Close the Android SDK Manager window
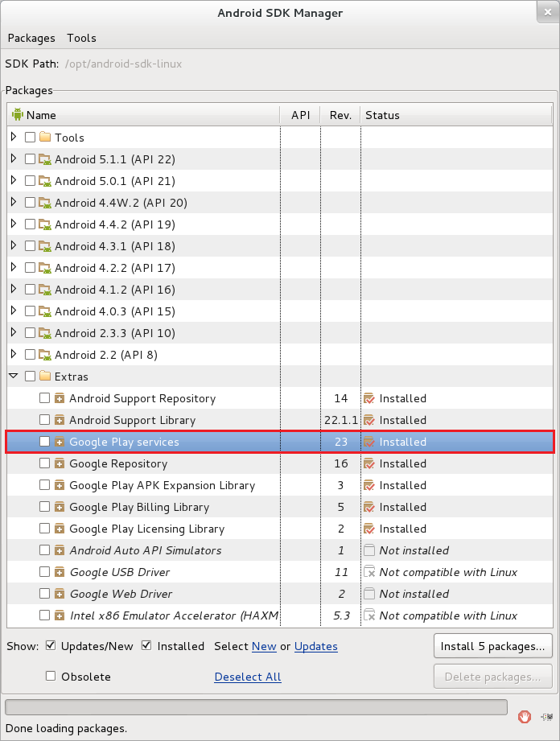This screenshot has height=741, width=560. [x=548, y=12]
